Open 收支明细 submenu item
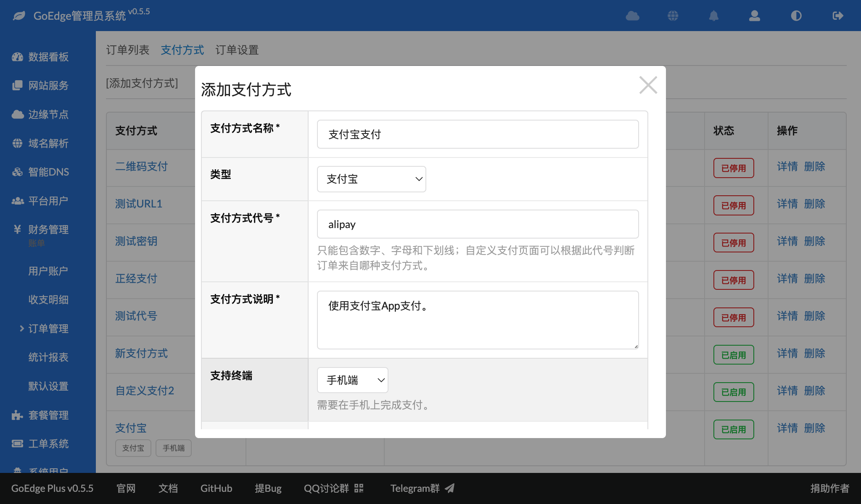This screenshot has width=861, height=504. point(48,299)
